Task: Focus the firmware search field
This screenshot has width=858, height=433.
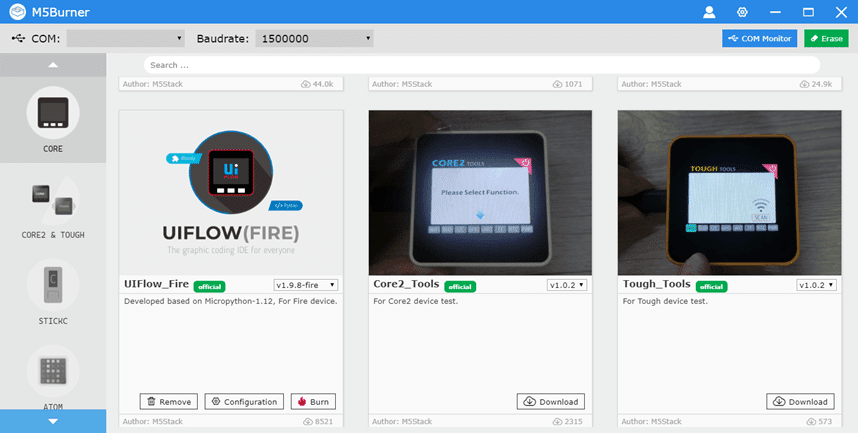Action: click(482, 65)
